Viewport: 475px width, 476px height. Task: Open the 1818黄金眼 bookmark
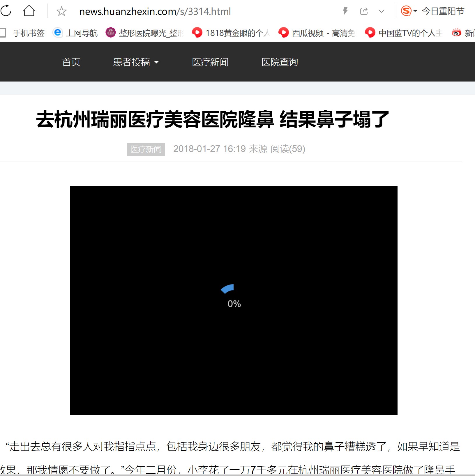231,33
